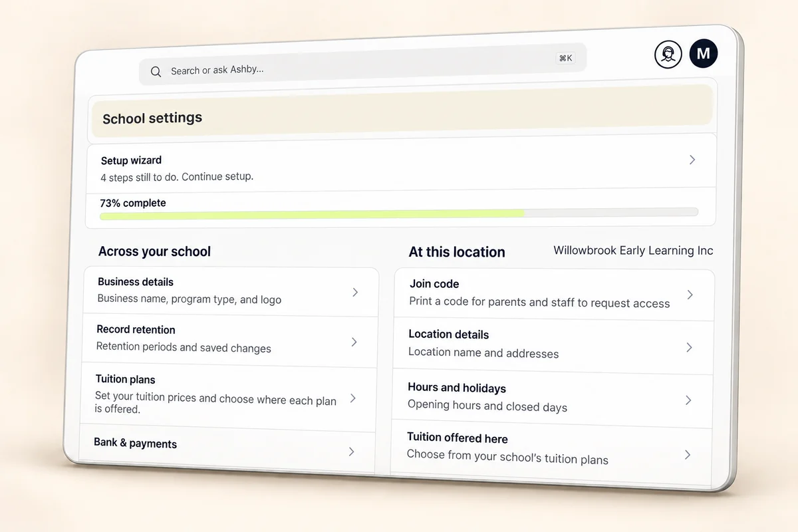The width and height of the screenshot is (798, 532).
Task: Select the Location details title
Action: (448, 334)
